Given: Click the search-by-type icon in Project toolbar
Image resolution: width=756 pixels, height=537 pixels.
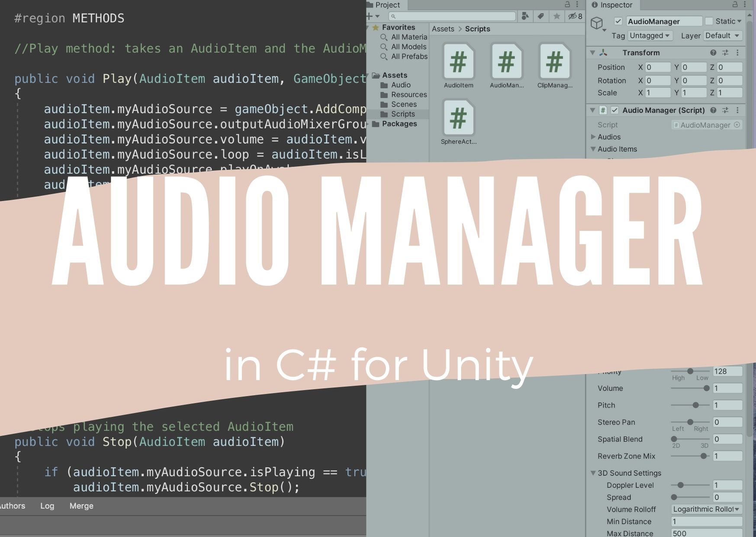Looking at the screenshot, I should click(525, 16).
